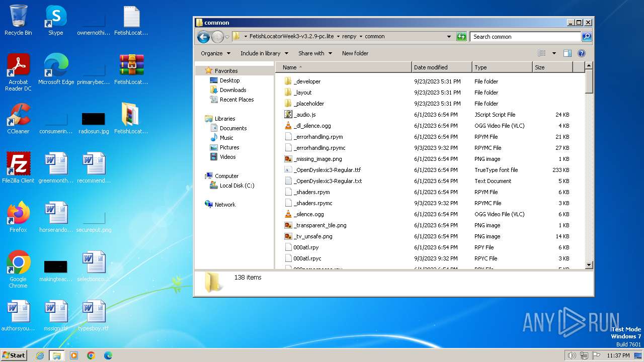Select the _missing_image.png file
The height and width of the screenshot is (362, 644).
click(317, 159)
